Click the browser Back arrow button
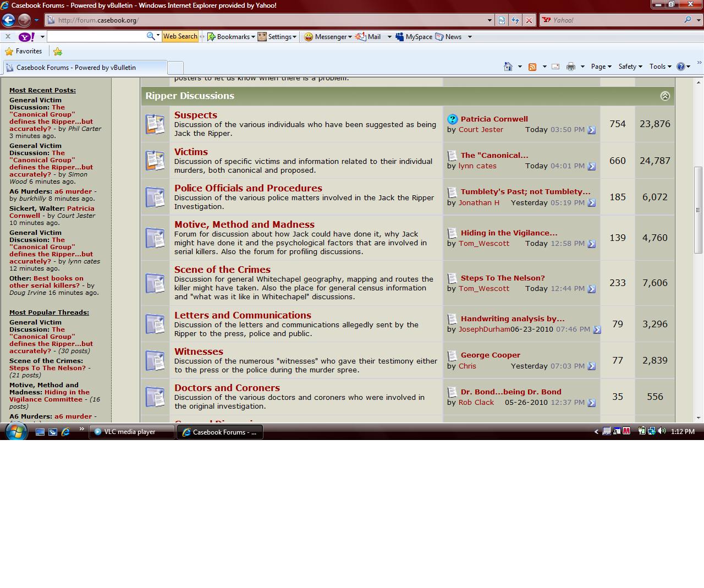 click(8, 20)
